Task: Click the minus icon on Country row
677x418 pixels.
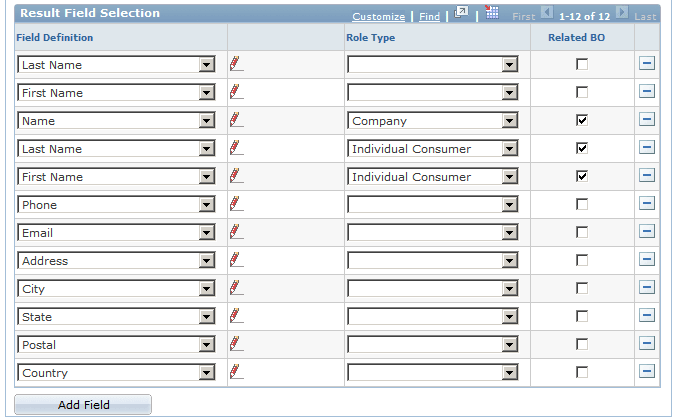Action: [647, 371]
